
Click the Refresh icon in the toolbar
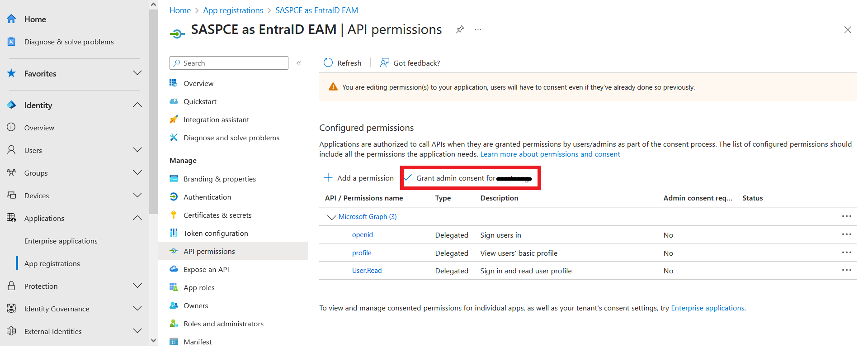(328, 63)
